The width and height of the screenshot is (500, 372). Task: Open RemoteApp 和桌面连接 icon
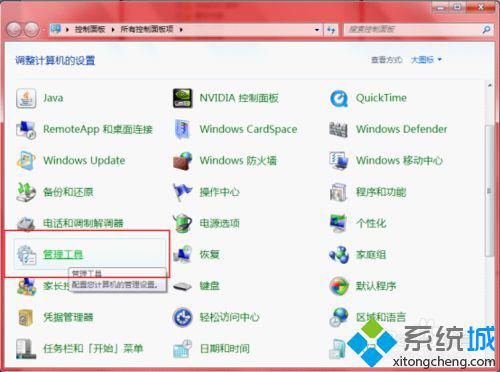[x=26, y=129]
